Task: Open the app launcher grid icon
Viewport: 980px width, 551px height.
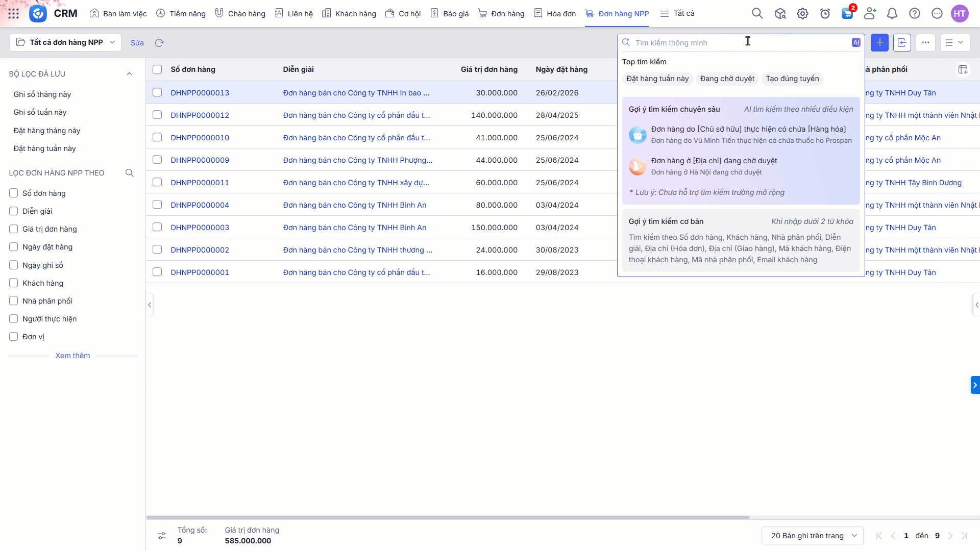Action: tap(14, 14)
